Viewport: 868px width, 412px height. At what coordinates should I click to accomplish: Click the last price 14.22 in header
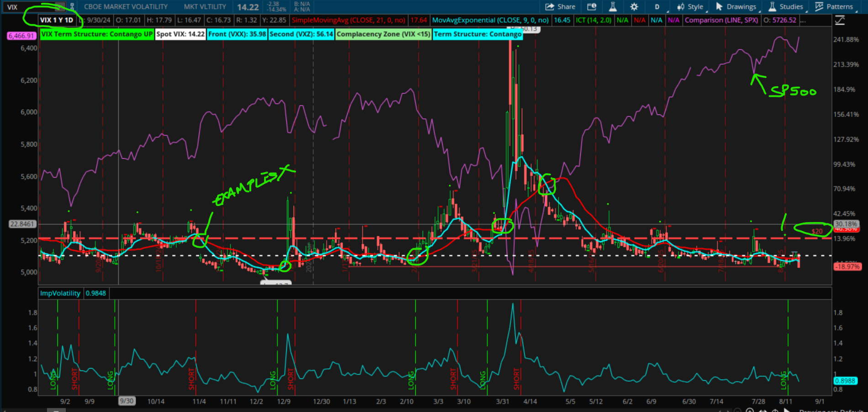point(248,7)
